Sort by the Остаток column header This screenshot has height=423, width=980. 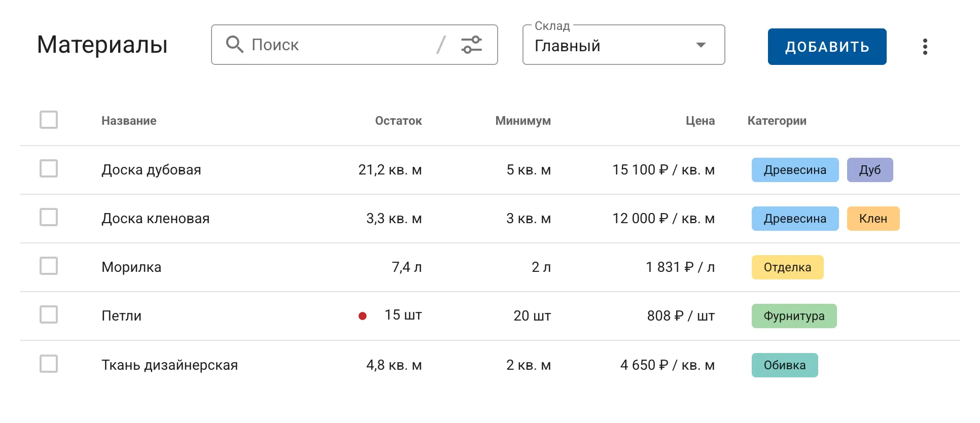click(398, 121)
